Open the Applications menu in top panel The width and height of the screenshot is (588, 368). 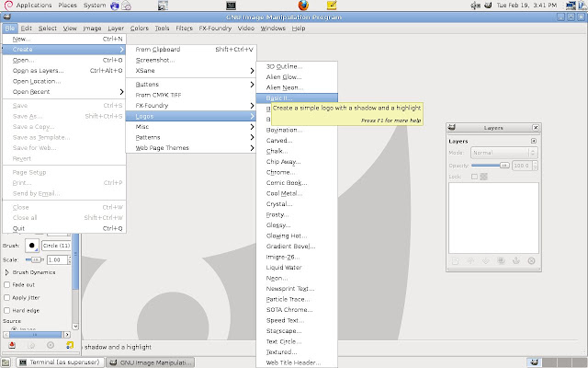pos(34,6)
